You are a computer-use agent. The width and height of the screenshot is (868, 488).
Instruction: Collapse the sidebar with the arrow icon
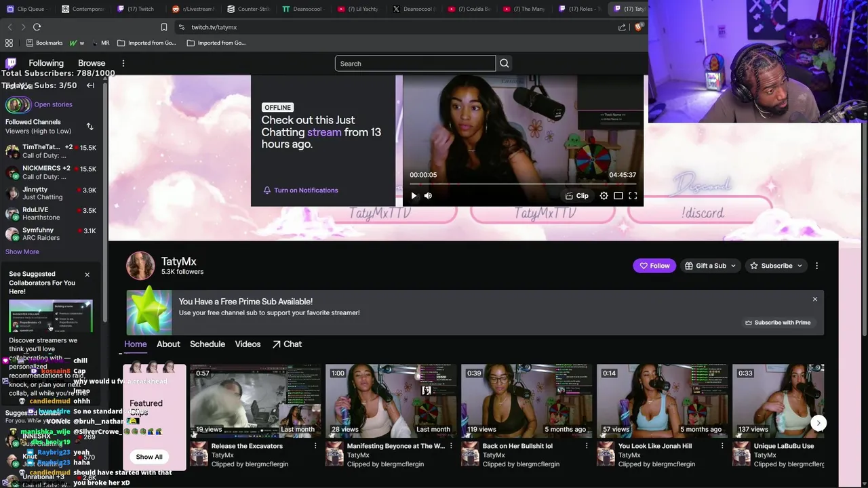click(x=90, y=85)
